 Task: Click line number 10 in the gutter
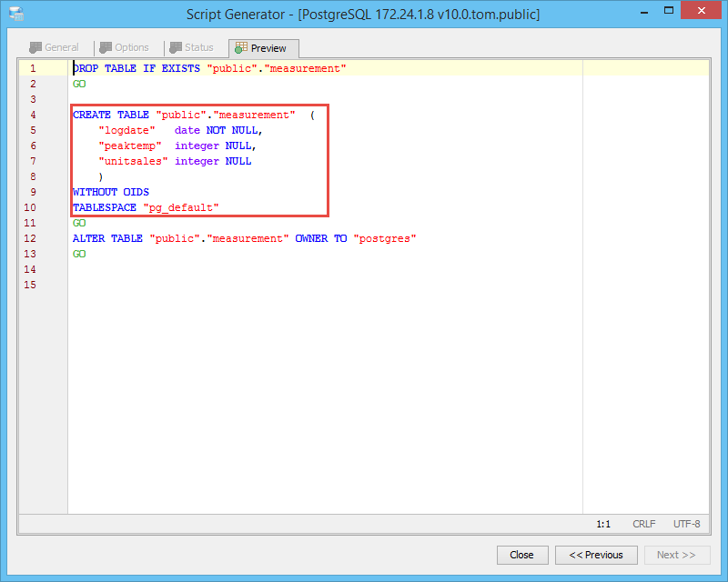click(x=30, y=207)
